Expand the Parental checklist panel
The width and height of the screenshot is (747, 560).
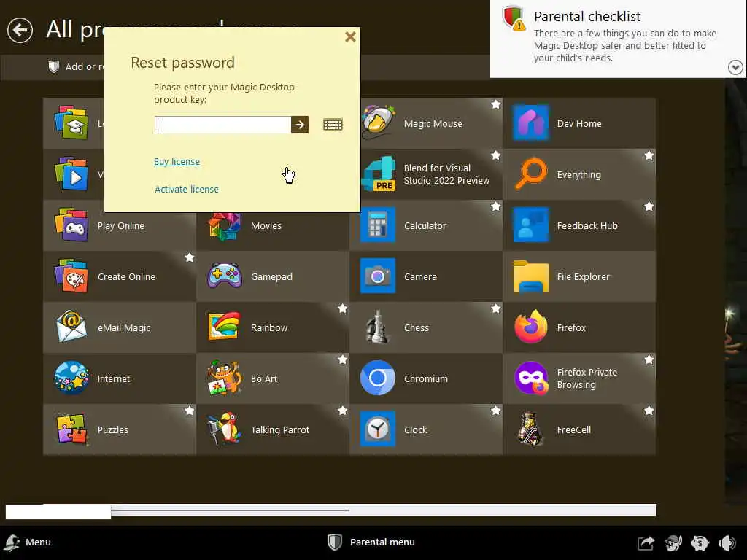click(735, 68)
